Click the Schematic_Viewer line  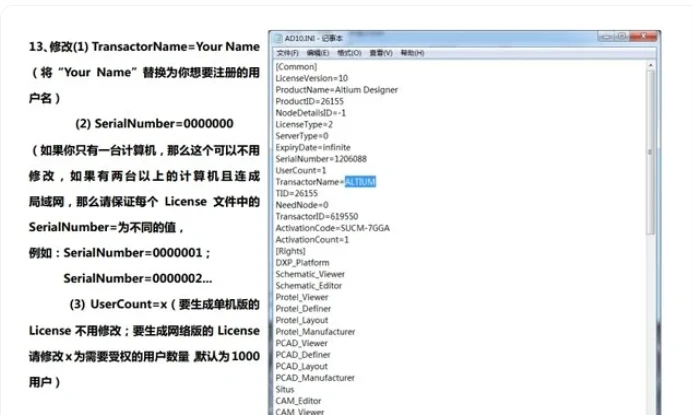(310, 274)
